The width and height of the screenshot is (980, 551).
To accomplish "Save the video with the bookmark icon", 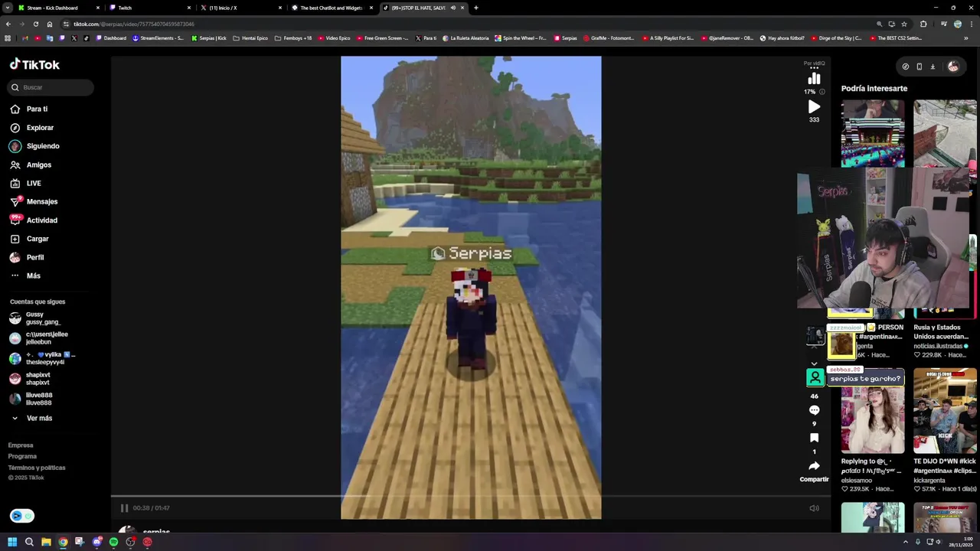I will [814, 438].
